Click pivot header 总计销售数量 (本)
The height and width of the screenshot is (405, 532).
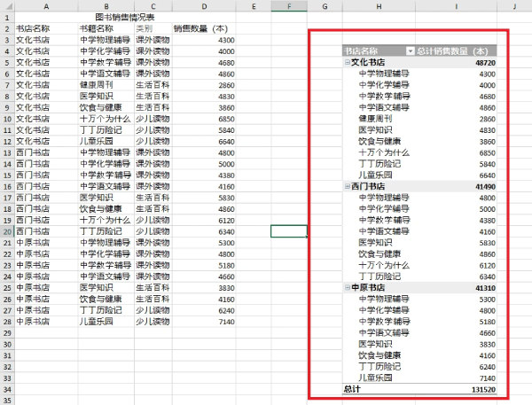452,51
